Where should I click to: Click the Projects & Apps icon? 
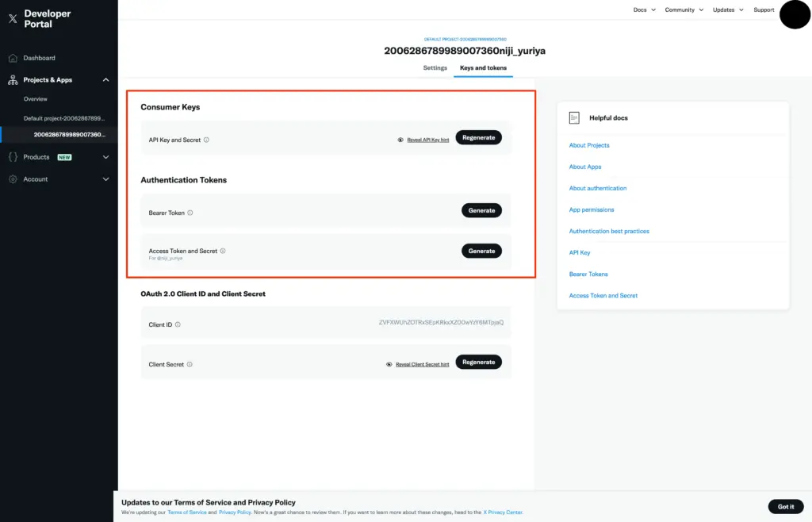pos(13,80)
